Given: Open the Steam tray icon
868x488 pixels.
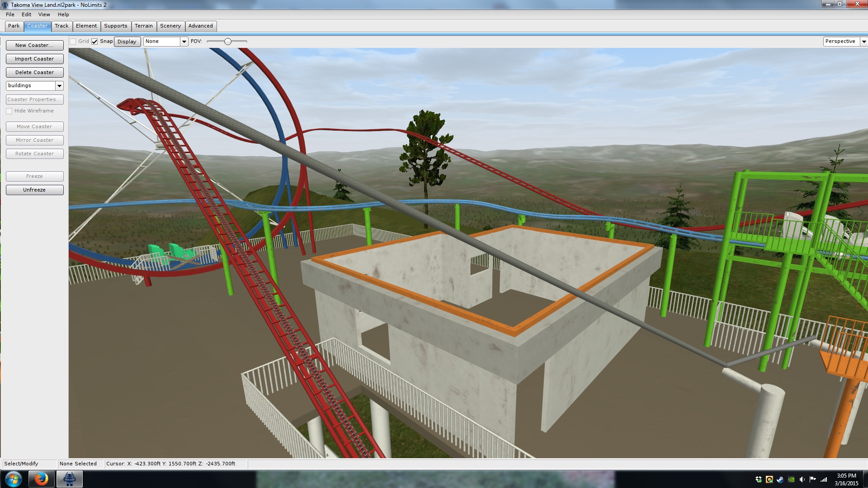Looking at the screenshot, I should click(x=780, y=479).
